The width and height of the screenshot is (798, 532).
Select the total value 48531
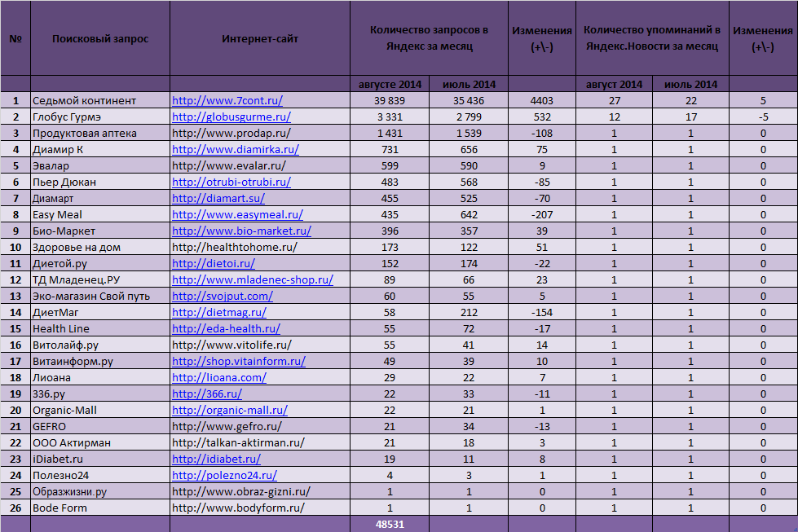pos(390,524)
